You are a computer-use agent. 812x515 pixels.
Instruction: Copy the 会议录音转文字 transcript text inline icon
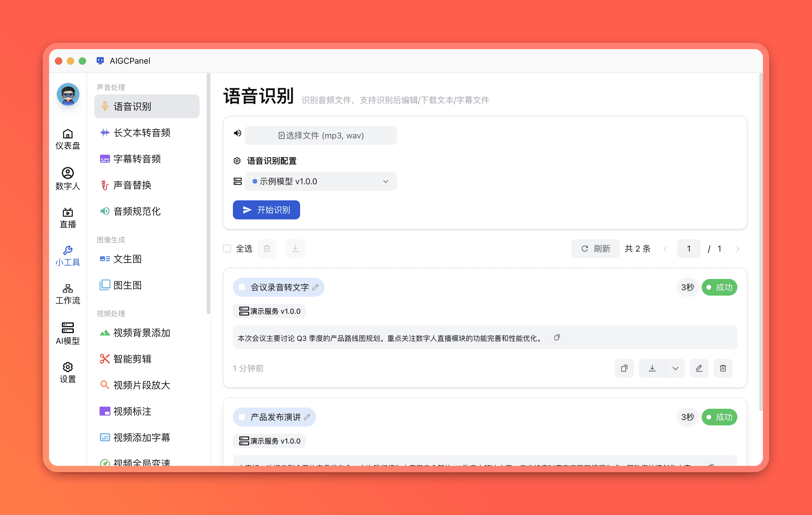(x=557, y=338)
